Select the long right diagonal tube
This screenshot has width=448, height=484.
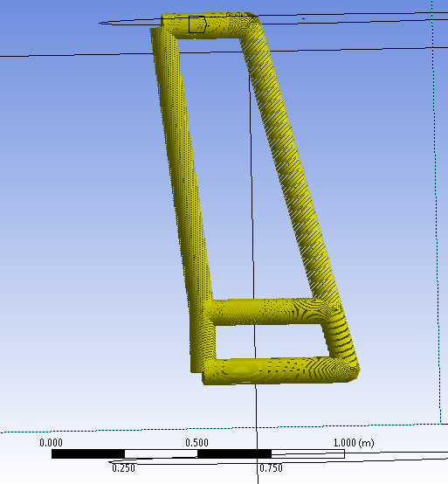point(290,167)
